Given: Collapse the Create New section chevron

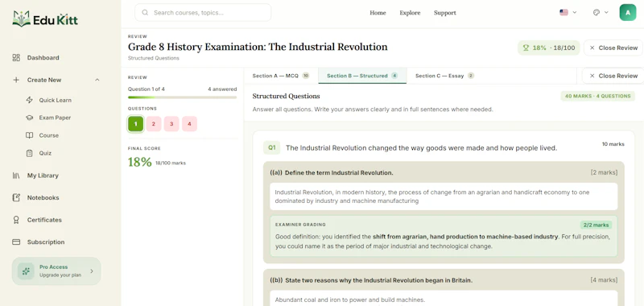Looking at the screenshot, I should click(97, 80).
